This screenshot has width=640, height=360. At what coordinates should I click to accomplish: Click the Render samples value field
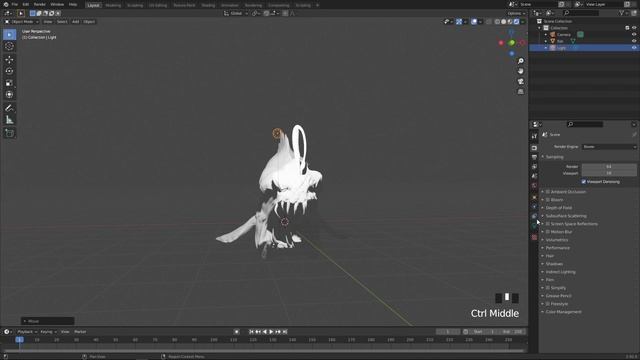coord(609,167)
